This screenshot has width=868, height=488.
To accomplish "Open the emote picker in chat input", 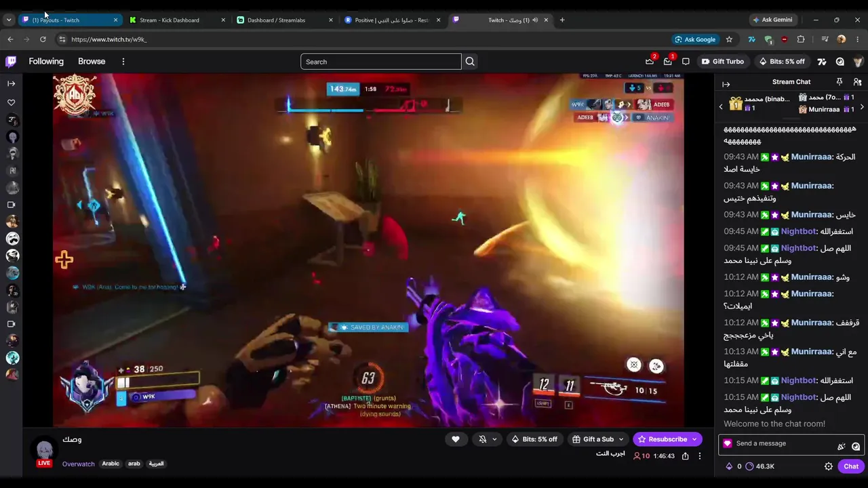I will [x=856, y=447].
